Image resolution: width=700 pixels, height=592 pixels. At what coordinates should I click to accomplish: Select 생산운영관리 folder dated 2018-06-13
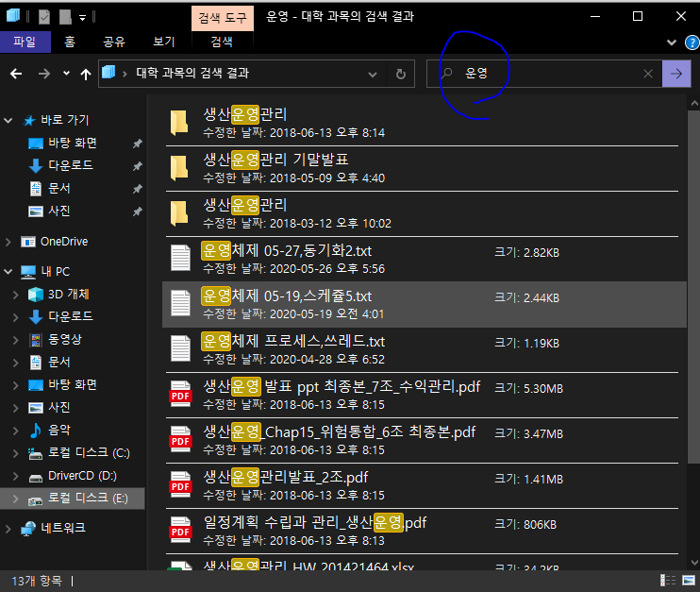[x=422, y=123]
